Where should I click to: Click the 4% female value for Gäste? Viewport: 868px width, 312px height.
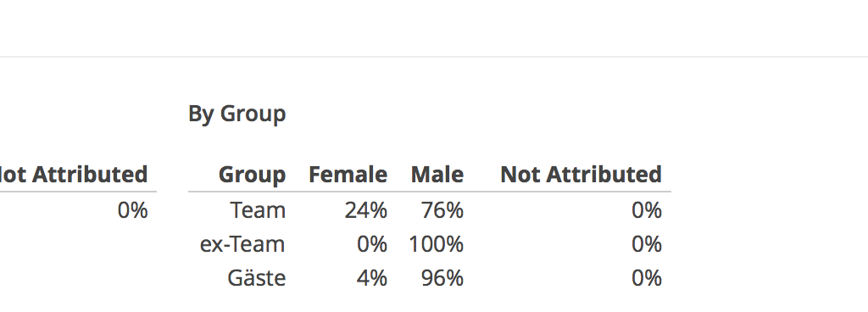372,278
